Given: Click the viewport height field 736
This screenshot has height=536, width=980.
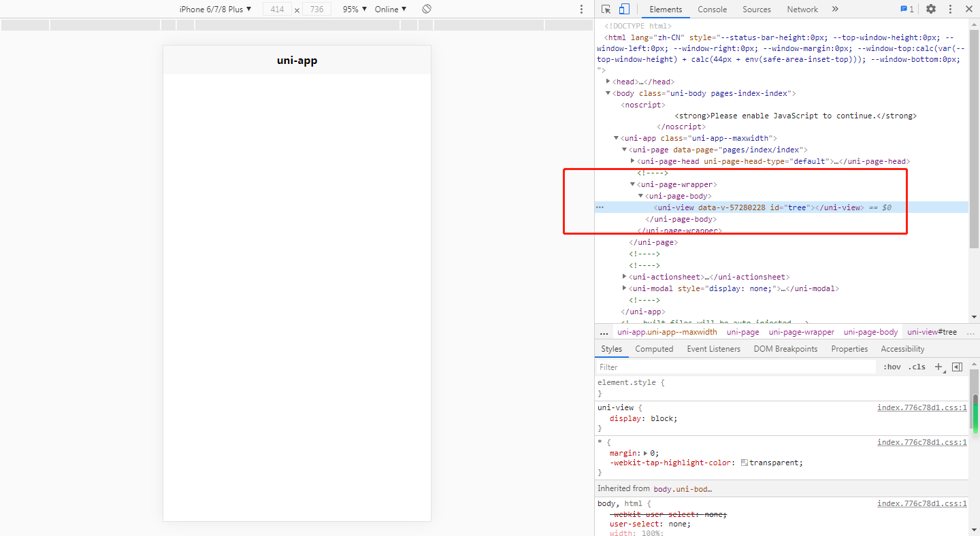Looking at the screenshot, I should coord(316,10).
